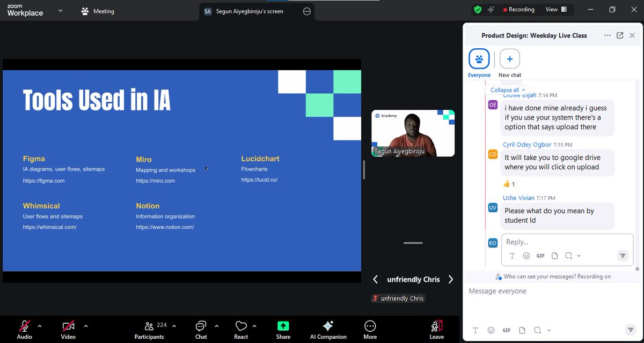Viewport: 644px width, 343px height.
Task: Open screen share options ellipsis at top
Action: pyautogui.click(x=307, y=11)
